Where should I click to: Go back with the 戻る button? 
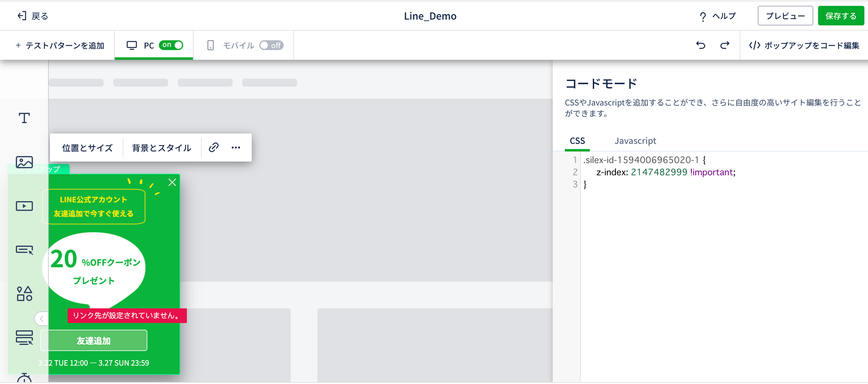[x=33, y=16]
